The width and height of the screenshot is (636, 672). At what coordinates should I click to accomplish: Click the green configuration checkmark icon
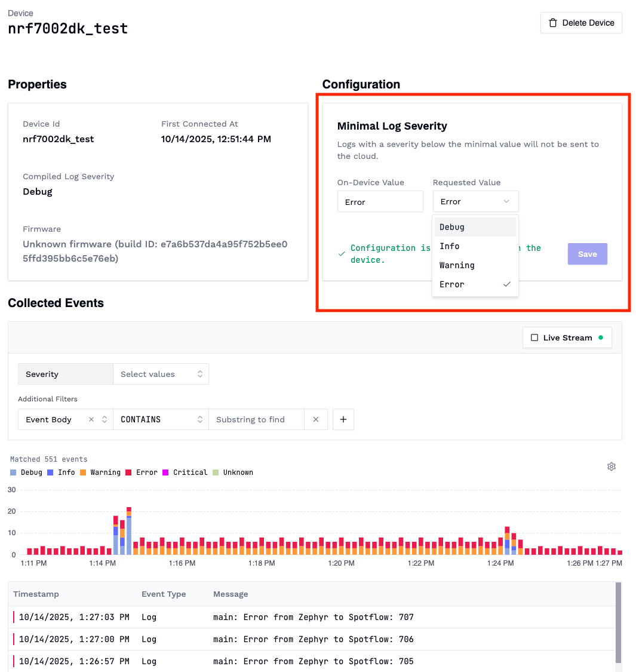342,254
